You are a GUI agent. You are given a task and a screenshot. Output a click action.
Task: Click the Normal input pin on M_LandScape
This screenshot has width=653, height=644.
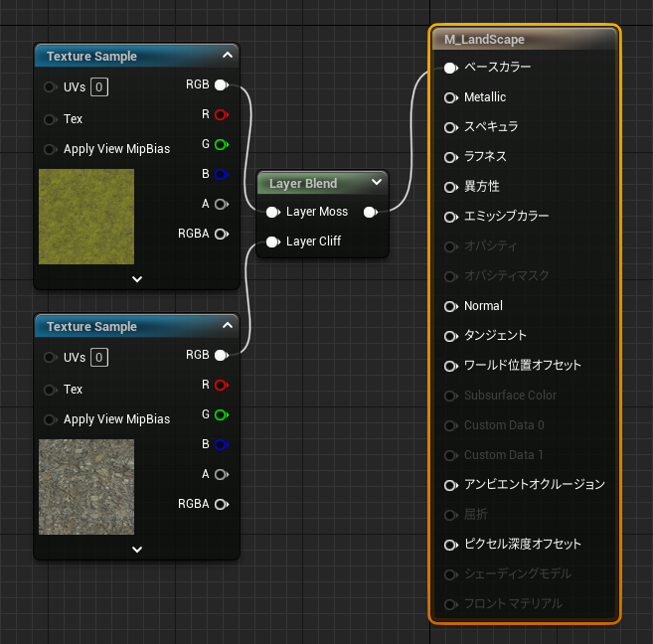coord(450,306)
